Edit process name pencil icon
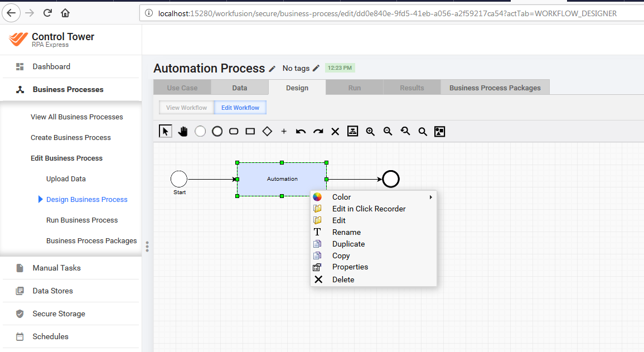The image size is (644, 352). (272, 69)
